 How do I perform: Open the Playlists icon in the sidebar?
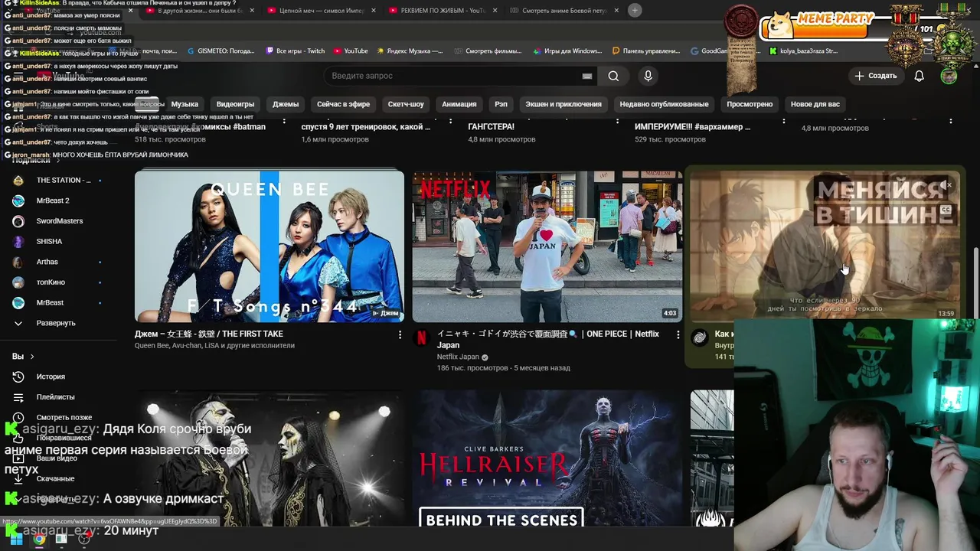(x=18, y=397)
